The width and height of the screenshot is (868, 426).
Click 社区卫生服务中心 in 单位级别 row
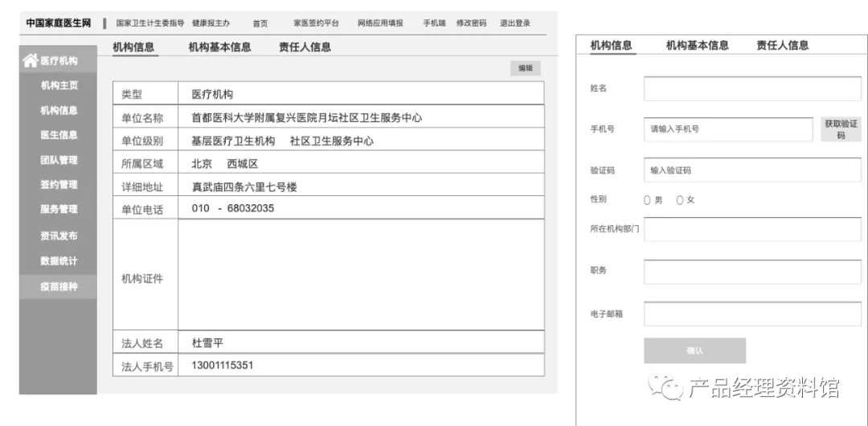332,141
